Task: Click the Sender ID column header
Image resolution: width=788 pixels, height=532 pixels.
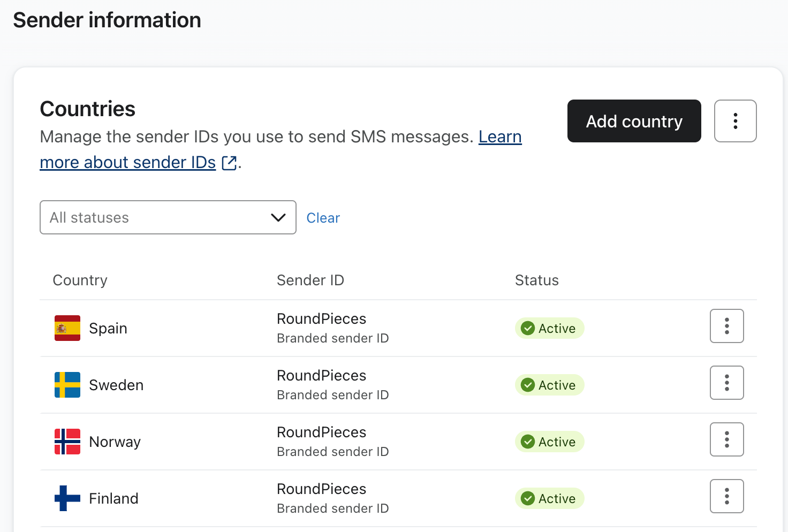Action: (x=310, y=280)
